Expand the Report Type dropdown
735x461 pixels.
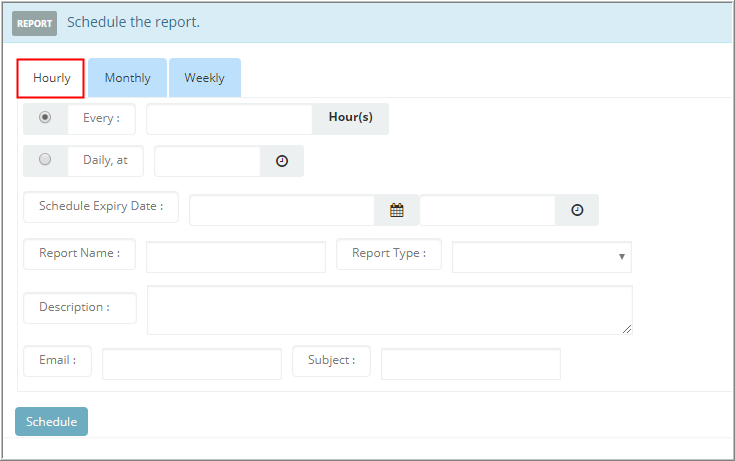coord(542,257)
